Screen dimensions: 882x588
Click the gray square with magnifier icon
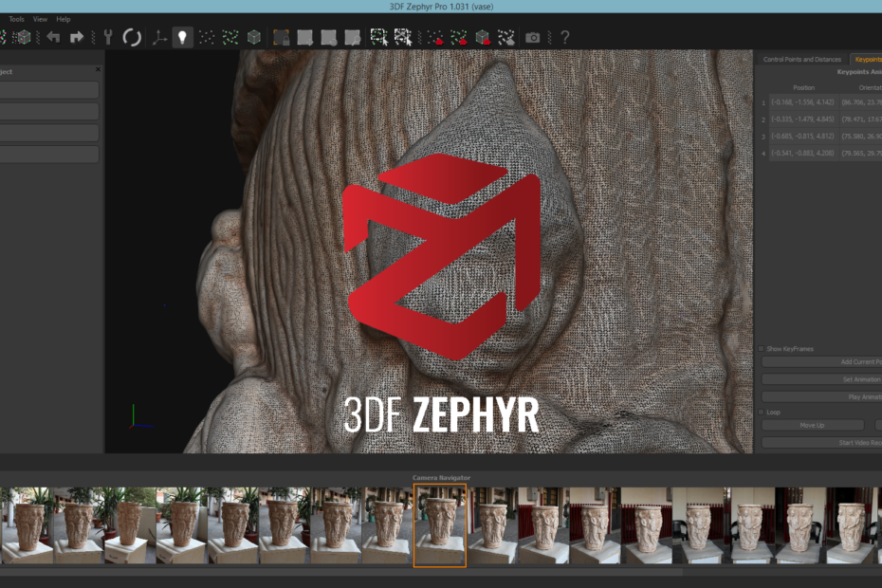(353, 38)
